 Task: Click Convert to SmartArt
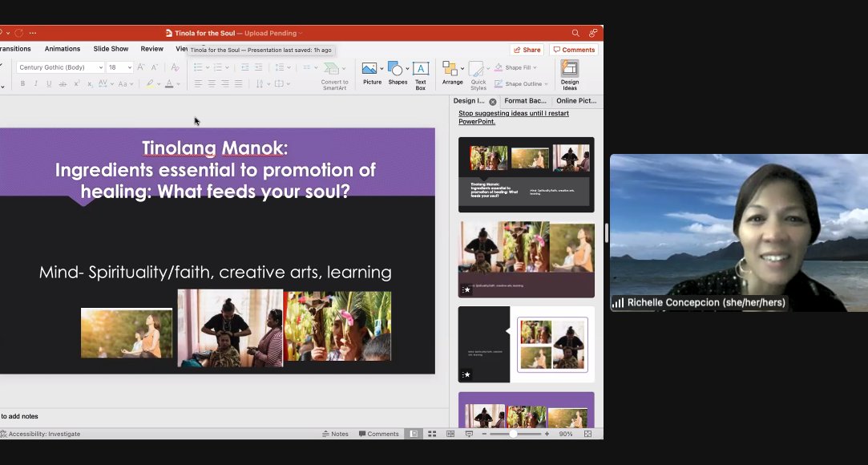pos(334,76)
